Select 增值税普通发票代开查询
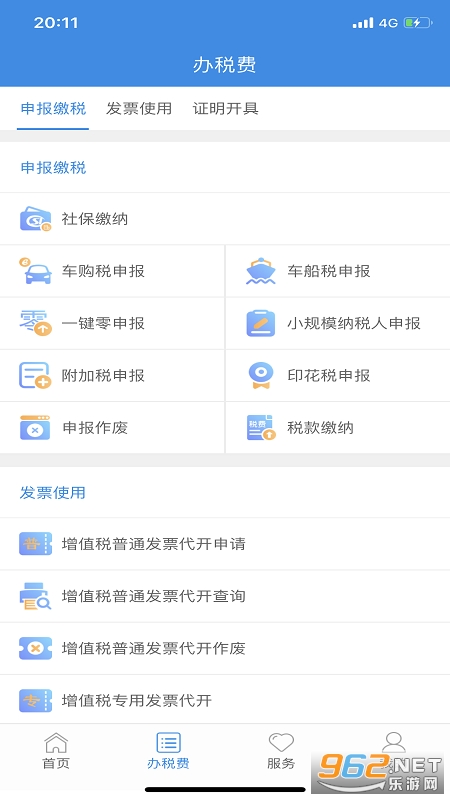The height and width of the screenshot is (800, 450). pos(225,596)
